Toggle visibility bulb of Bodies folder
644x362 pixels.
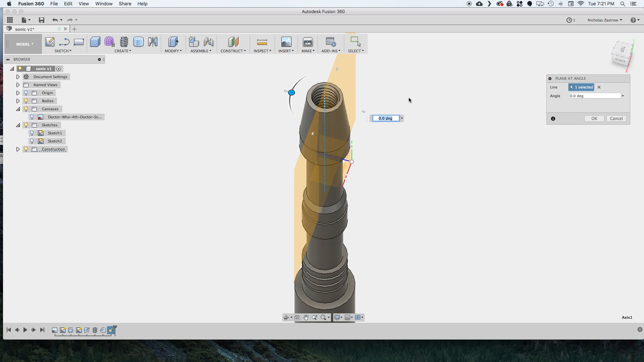point(26,101)
